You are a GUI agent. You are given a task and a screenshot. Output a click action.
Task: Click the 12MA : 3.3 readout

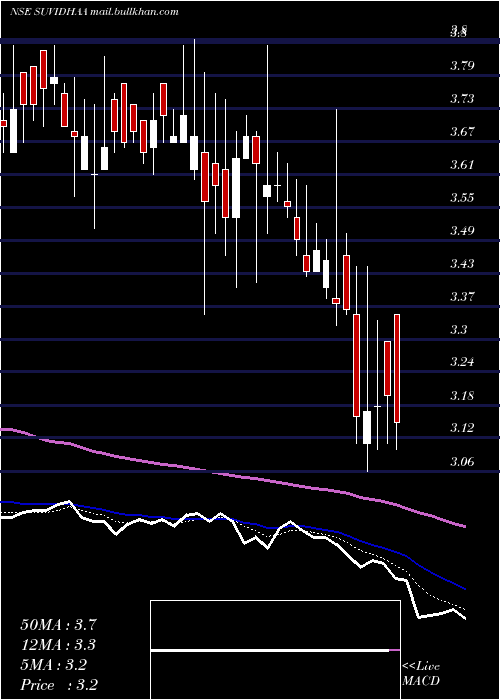pyautogui.click(x=58, y=645)
